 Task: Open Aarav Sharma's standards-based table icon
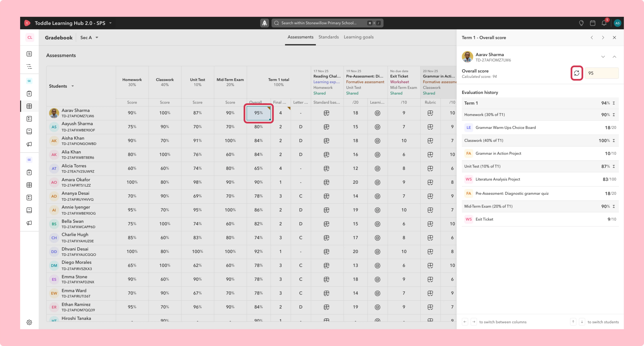[x=326, y=113]
